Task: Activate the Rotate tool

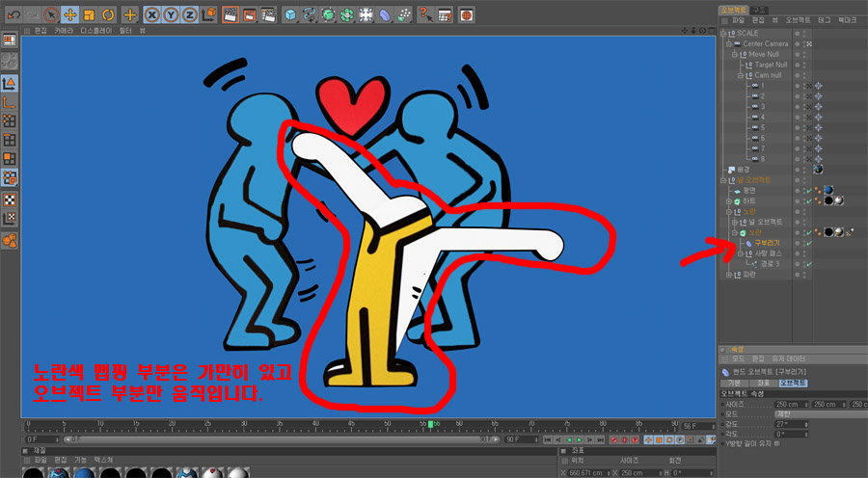Action: click(108, 15)
